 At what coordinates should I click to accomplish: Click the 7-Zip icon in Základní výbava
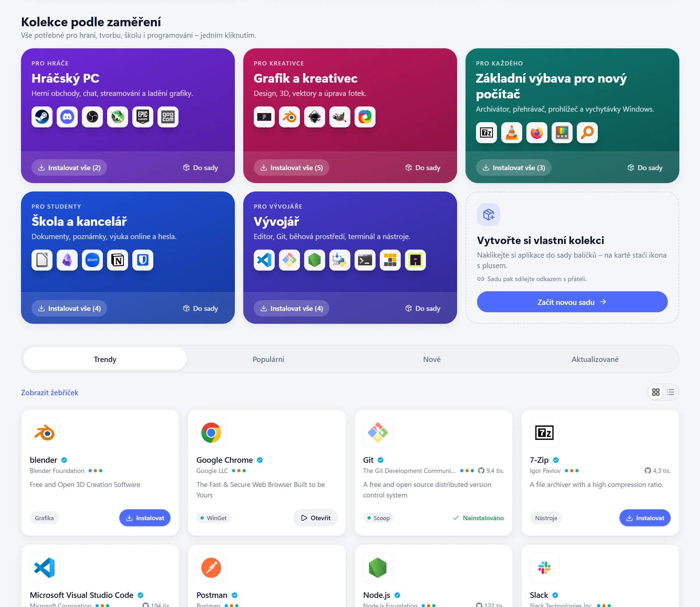click(x=486, y=133)
